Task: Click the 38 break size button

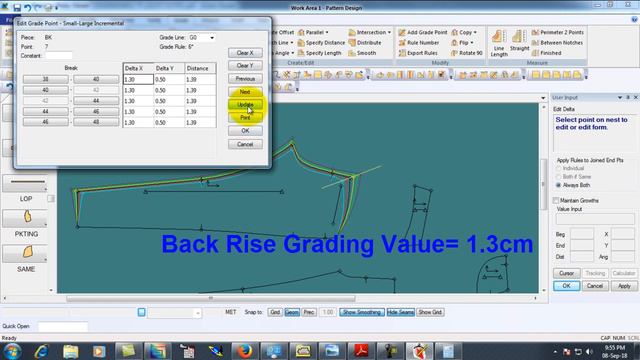Action: tap(46, 79)
